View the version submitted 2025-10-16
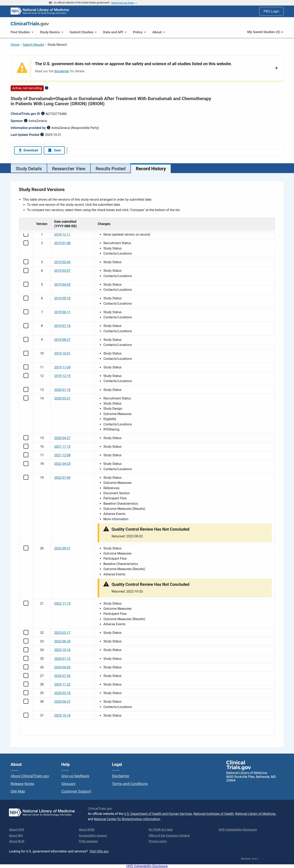The width and height of the screenshot is (294, 868). 62,715
